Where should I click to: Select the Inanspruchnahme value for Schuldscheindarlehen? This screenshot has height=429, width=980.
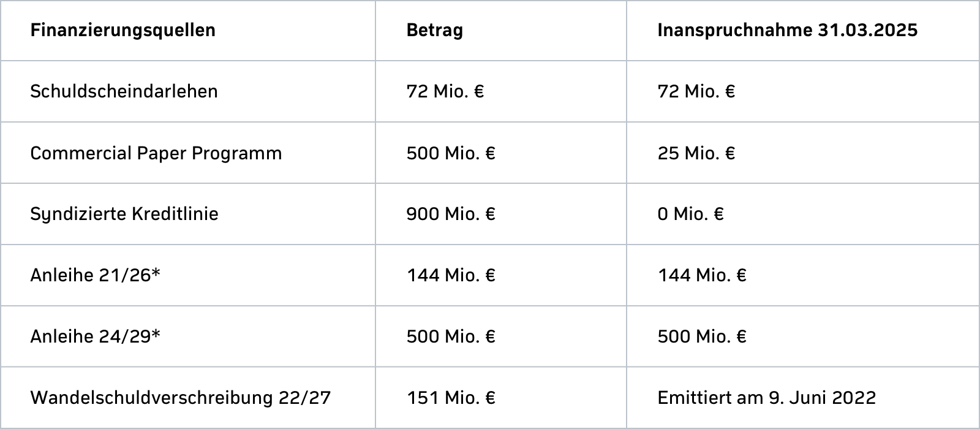(x=696, y=91)
